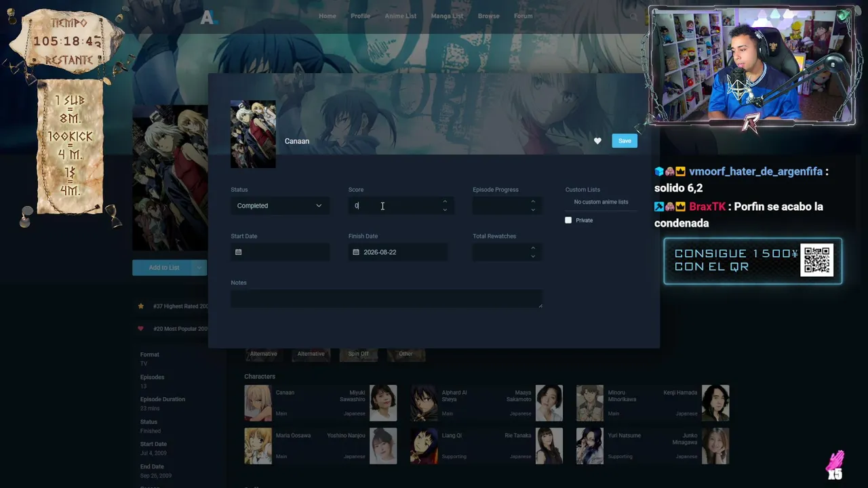Open the Profile nav item
Image resolution: width=868 pixels, height=488 pixels.
coord(360,16)
